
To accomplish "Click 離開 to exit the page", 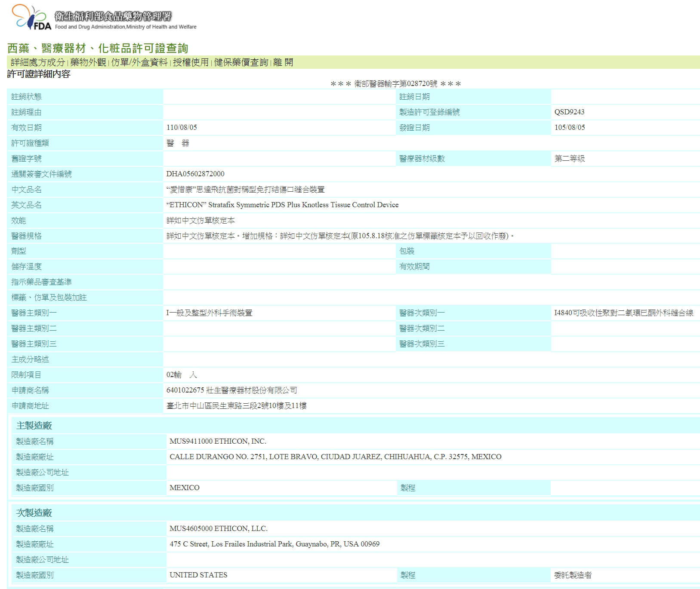I will point(283,62).
